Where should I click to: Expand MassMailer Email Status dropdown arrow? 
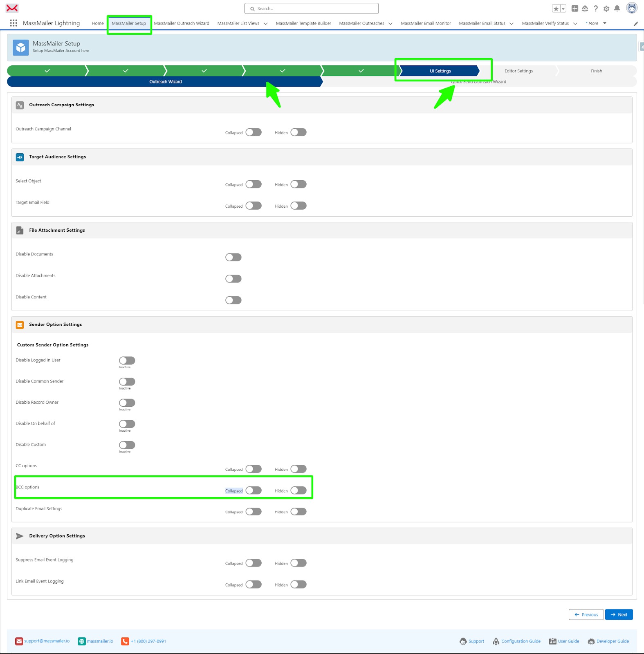[512, 24]
